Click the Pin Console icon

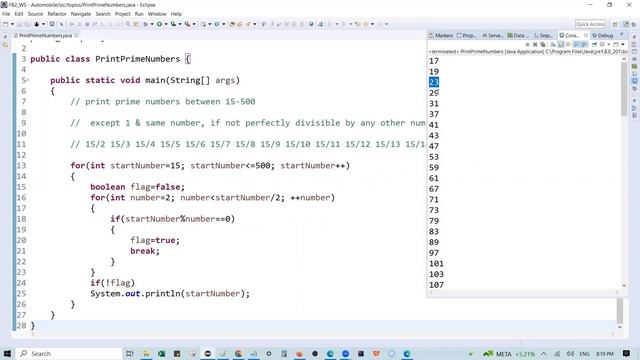pyautogui.click(x=594, y=44)
